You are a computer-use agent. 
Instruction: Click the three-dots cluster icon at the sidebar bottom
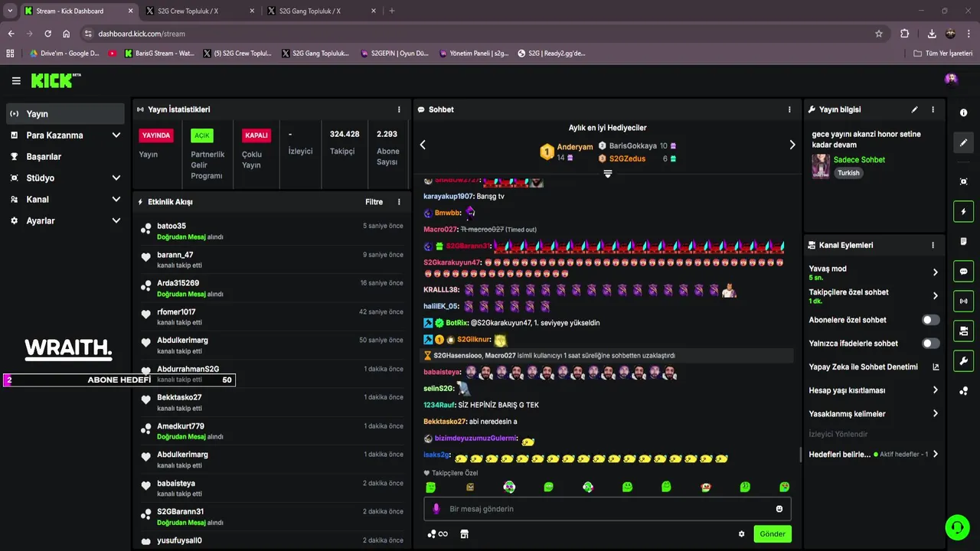[963, 391]
